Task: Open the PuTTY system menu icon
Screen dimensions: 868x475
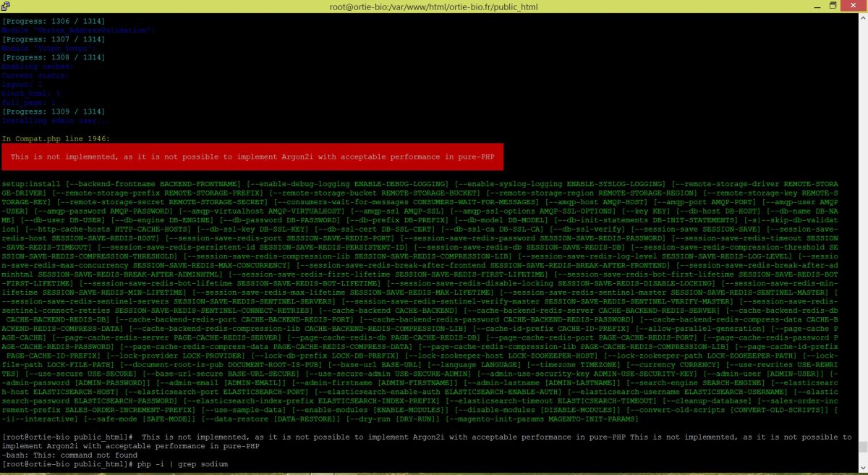Action: click(x=7, y=7)
